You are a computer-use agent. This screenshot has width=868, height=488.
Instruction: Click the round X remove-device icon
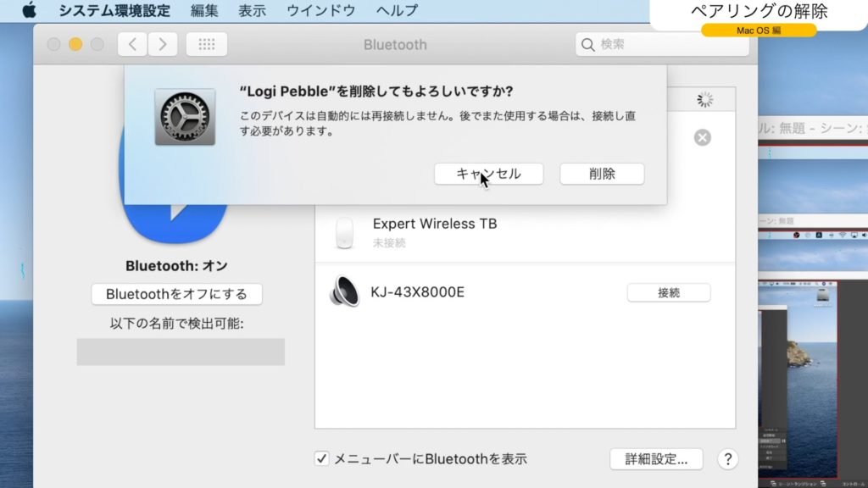click(x=703, y=137)
